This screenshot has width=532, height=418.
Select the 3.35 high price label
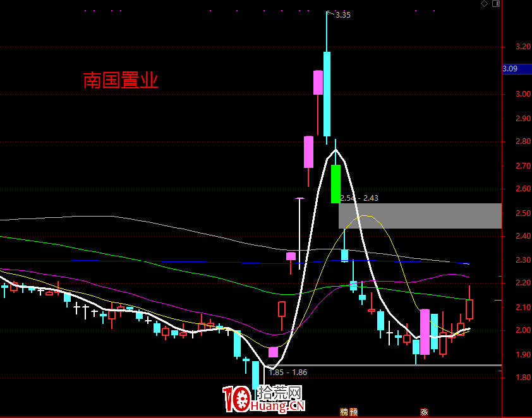coord(342,15)
